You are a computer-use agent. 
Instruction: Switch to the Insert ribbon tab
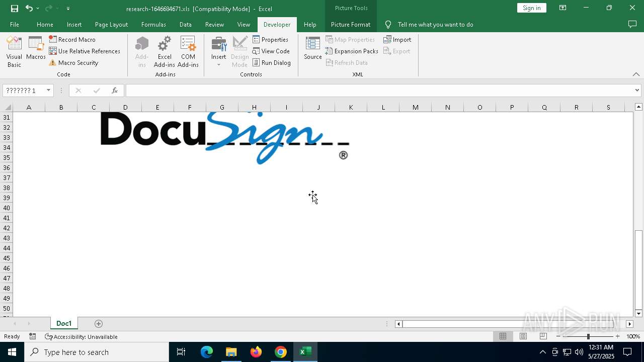pos(74,24)
